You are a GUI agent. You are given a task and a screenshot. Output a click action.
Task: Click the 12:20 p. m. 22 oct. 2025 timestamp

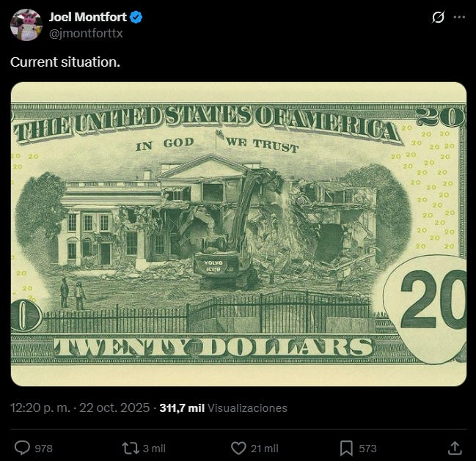[x=80, y=407]
